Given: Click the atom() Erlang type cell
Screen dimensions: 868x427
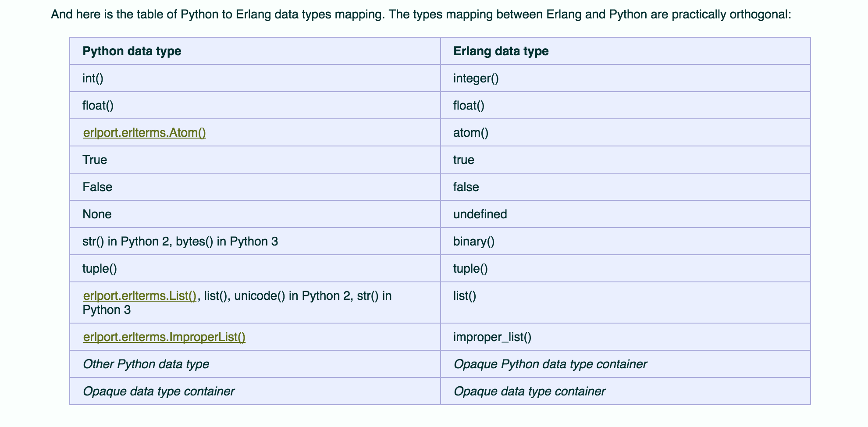Looking at the screenshot, I should point(470,133).
